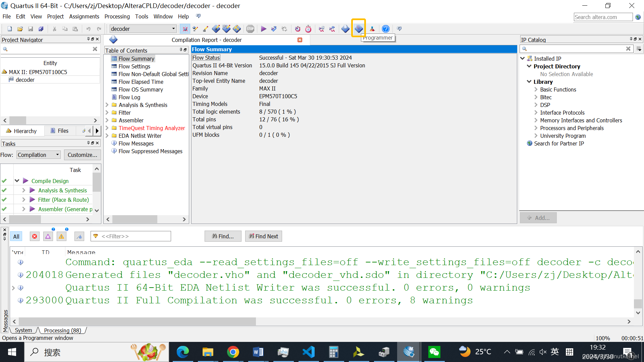Toggle the All messages filter button
The width and height of the screenshot is (644, 362).
[16, 236]
